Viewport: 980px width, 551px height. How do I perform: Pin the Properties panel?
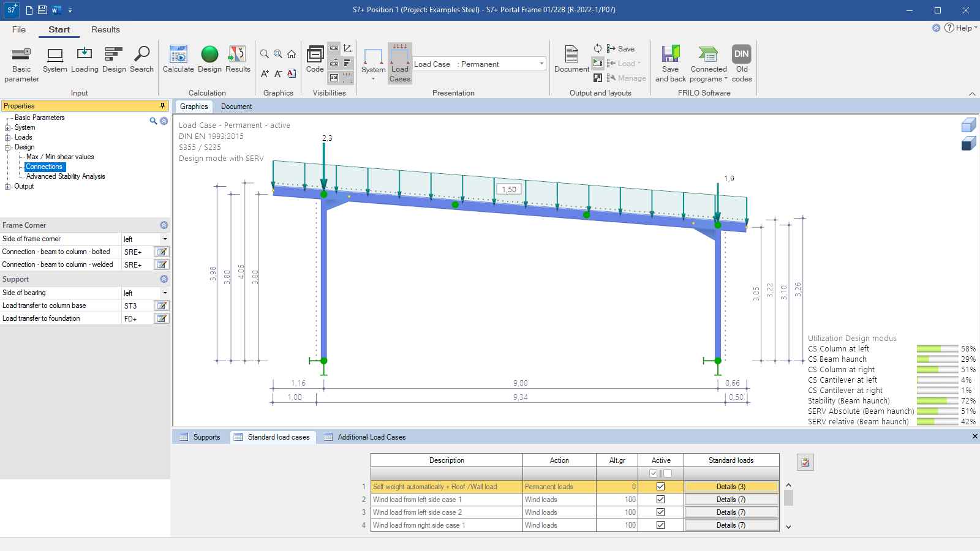point(162,106)
